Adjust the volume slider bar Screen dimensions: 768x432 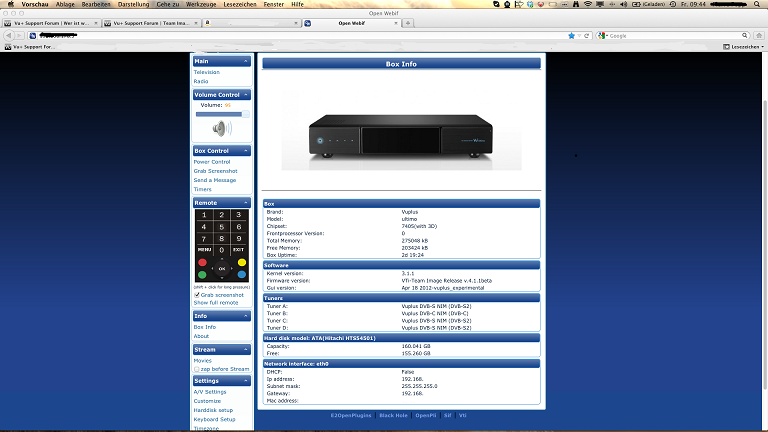(221, 114)
